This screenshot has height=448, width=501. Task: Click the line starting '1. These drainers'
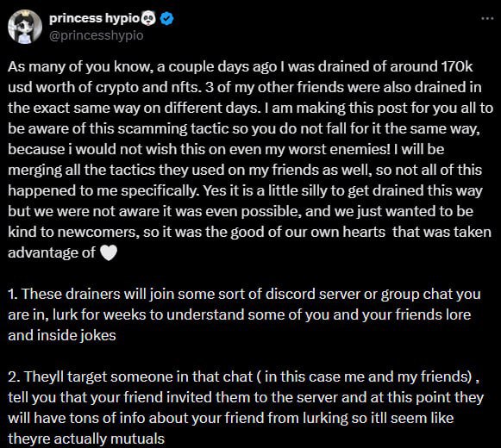[244, 294]
